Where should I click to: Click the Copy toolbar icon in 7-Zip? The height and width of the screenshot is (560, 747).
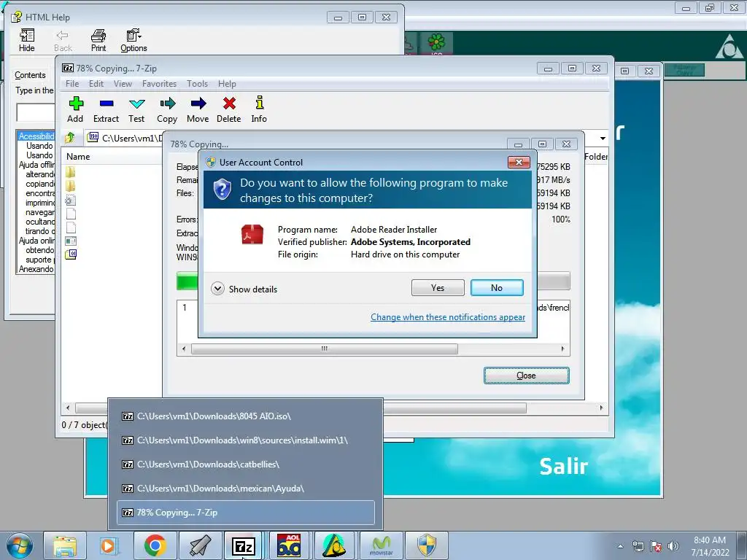coord(167,109)
